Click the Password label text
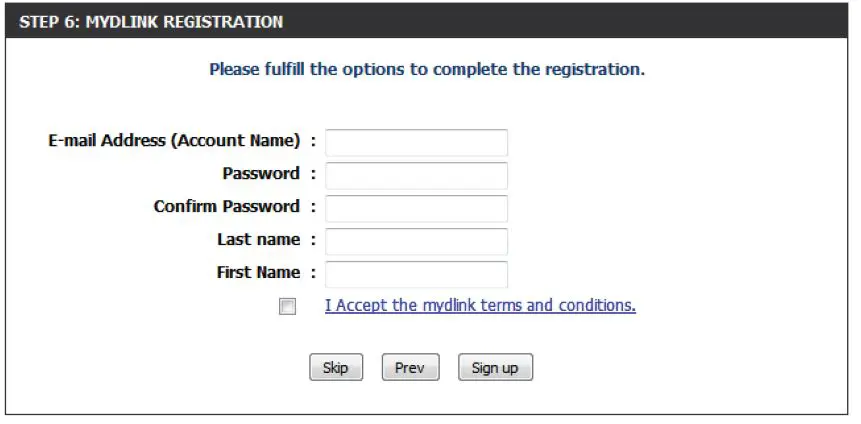 tap(260, 174)
